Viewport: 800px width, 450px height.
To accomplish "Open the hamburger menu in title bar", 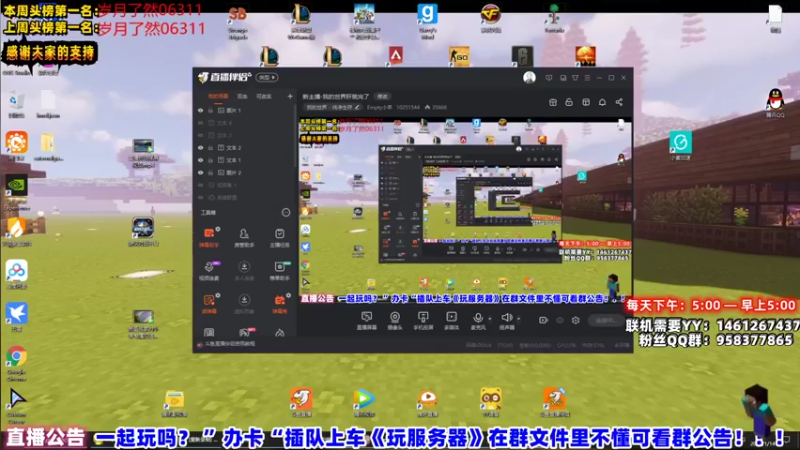I will 587,78.
